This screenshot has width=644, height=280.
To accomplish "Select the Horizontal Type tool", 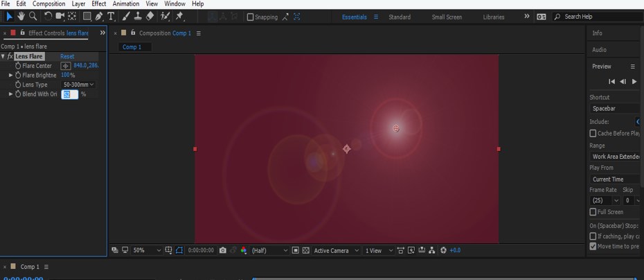I will pyautogui.click(x=111, y=17).
